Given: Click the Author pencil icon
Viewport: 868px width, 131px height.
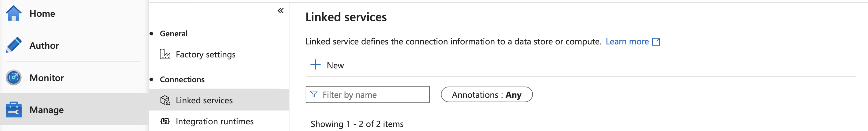Looking at the screenshot, I should point(14,45).
